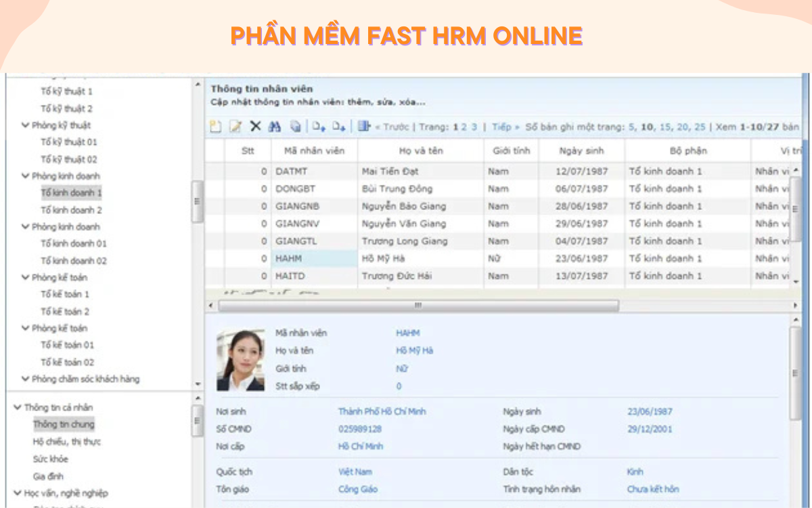Select Tổ kế toán 2 in tree
The image size is (812, 508).
click(x=65, y=312)
